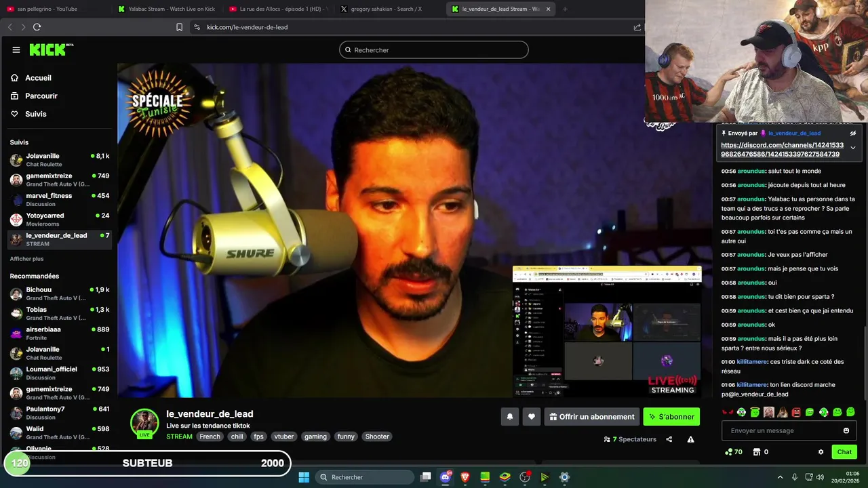
Task: Switch to the Yalabac Stream tab
Action: (168, 9)
